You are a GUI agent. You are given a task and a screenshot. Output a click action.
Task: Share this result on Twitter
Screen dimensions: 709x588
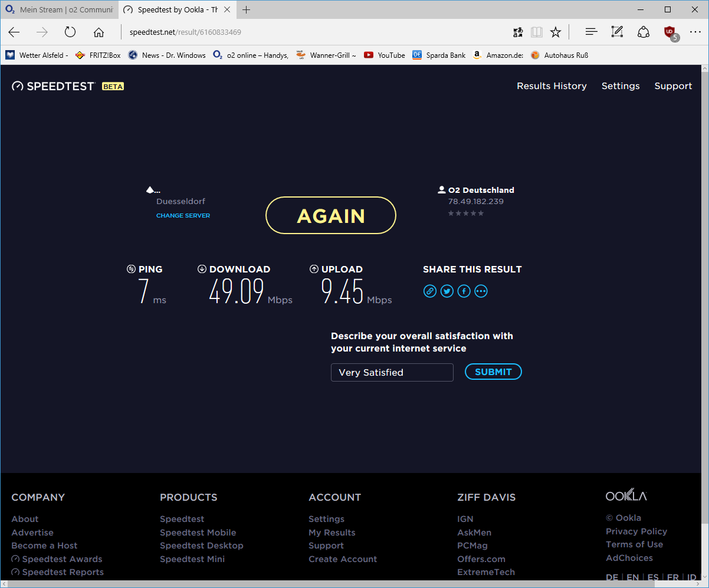click(x=447, y=291)
